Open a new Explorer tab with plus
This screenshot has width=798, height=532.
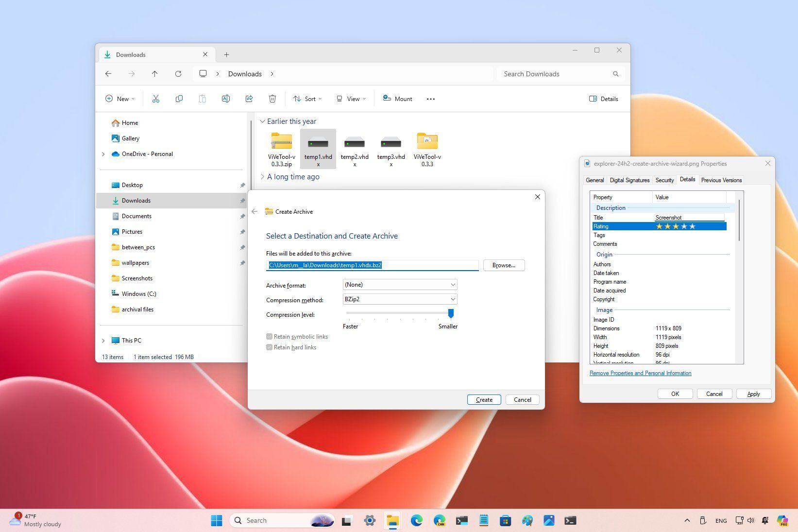[226, 54]
